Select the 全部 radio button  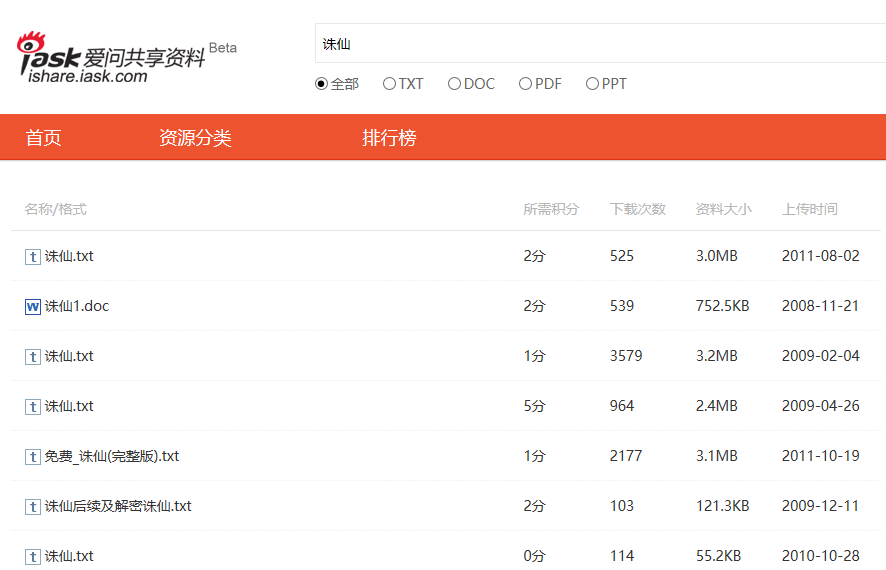(x=322, y=84)
